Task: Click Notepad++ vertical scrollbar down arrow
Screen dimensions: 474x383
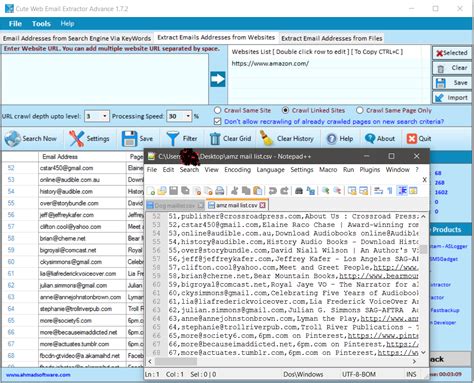Action: pyautogui.click(x=423, y=352)
